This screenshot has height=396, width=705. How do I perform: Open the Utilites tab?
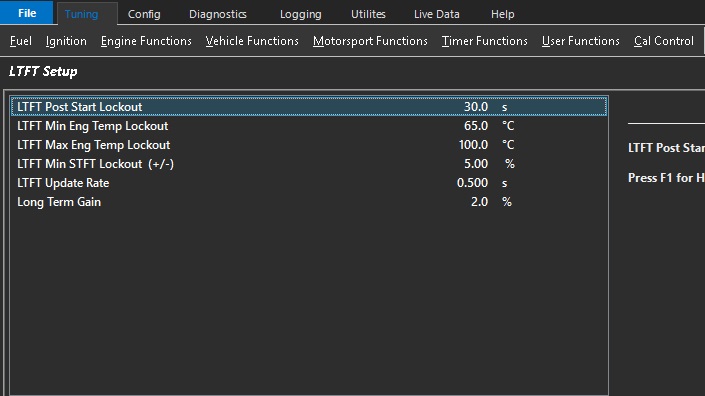tap(368, 14)
